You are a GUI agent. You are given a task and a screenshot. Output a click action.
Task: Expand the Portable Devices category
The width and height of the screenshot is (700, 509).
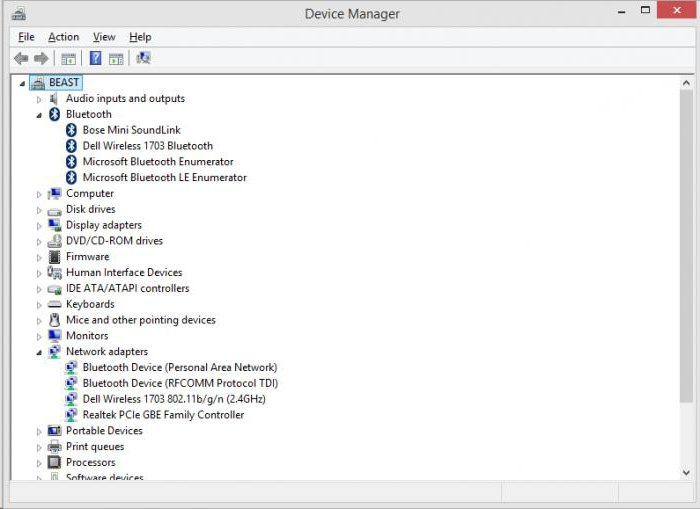pyautogui.click(x=39, y=431)
